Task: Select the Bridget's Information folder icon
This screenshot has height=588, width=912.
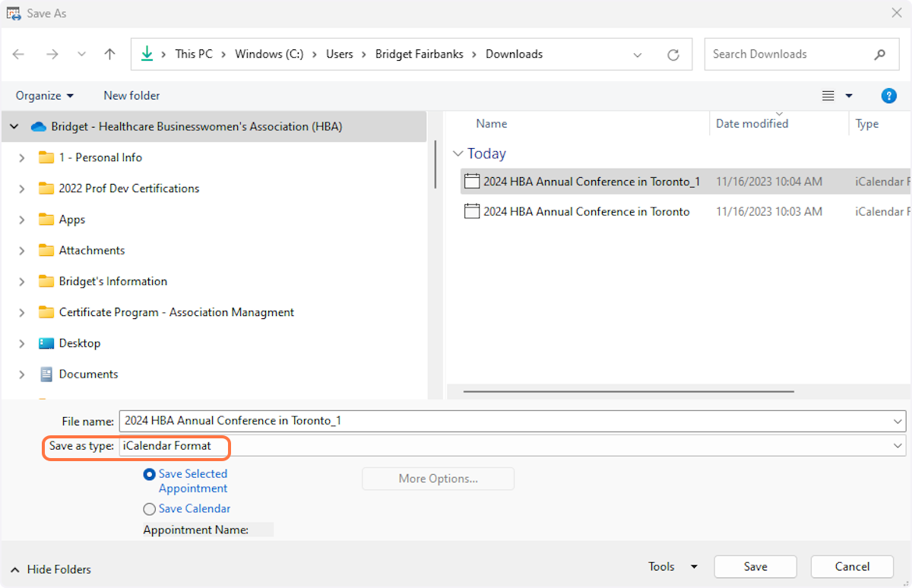Action: pyautogui.click(x=46, y=281)
